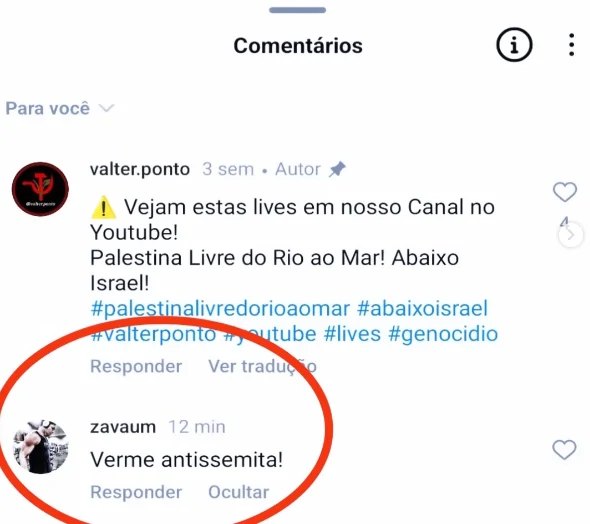Click Ver tradução under pinned comment
Image resolution: width=590 pixels, height=524 pixels.
(262, 366)
